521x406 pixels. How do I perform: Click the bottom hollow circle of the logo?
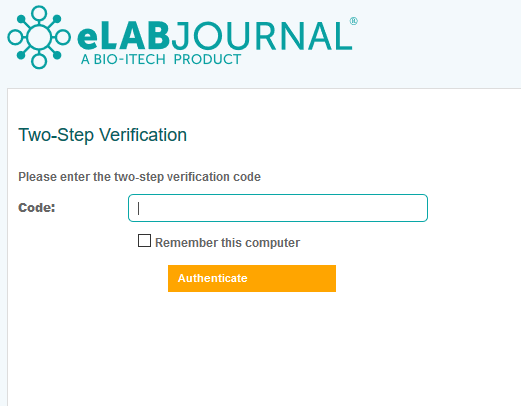click(x=39, y=61)
